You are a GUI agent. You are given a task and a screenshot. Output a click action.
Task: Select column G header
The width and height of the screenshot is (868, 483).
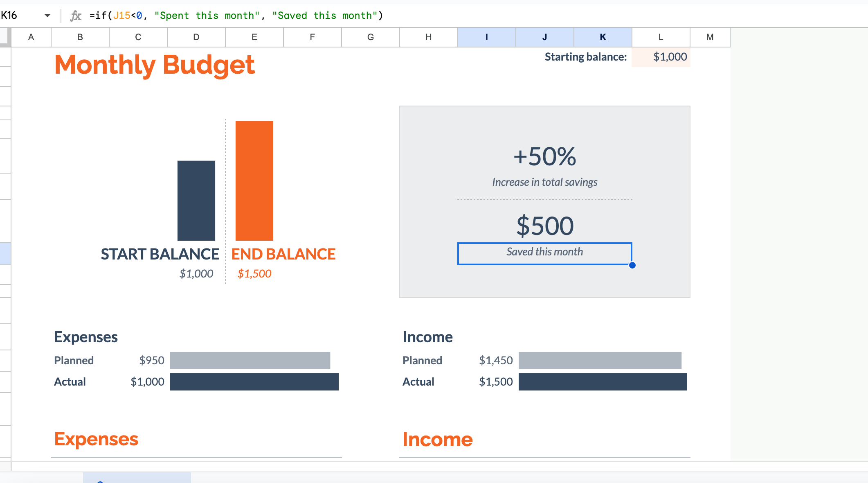tap(371, 37)
